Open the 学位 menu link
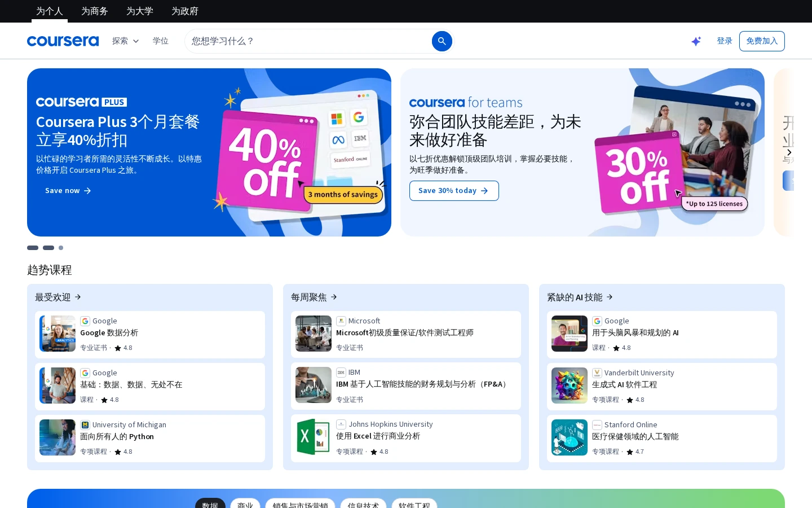This screenshot has height=508, width=812. pyautogui.click(x=161, y=41)
